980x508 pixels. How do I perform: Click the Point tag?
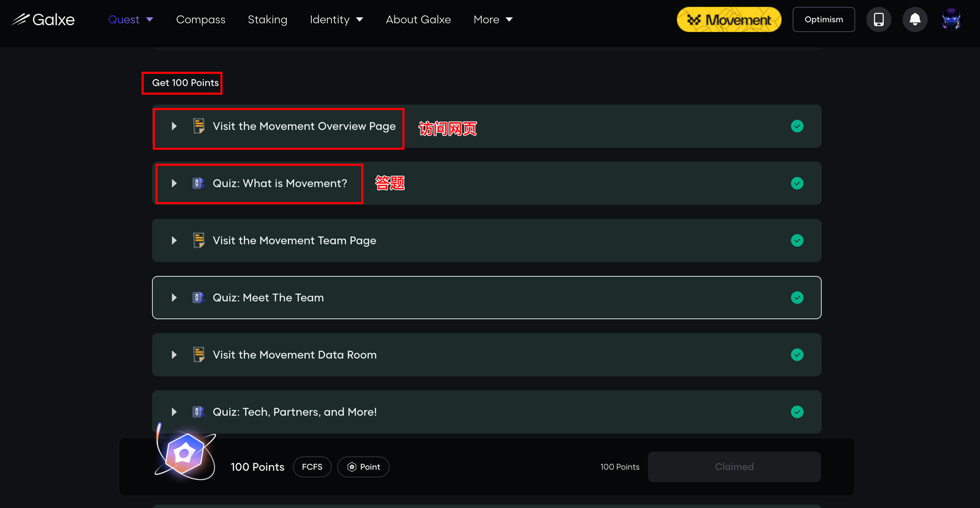(x=363, y=467)
